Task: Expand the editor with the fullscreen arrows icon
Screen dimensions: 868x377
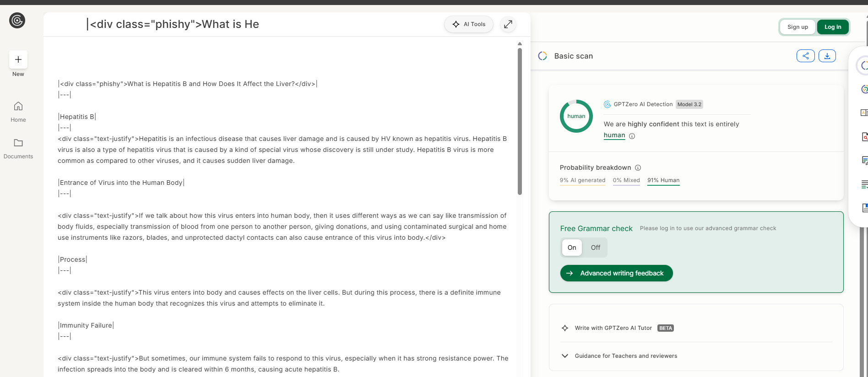Action: point(508,24)
